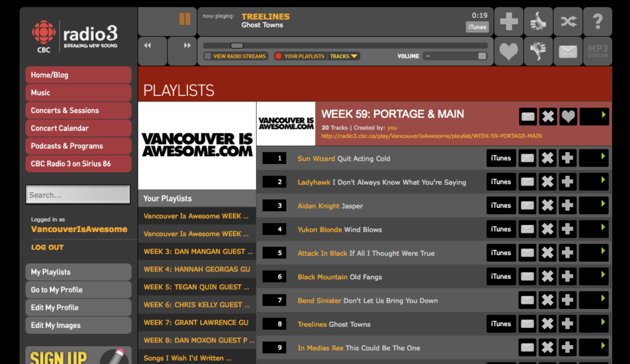Open playlist WEEK 5: TEGAN QUIN GUEST
This screenshot has height=364, width=630.
pyautogui.click(x=197, y=287)
